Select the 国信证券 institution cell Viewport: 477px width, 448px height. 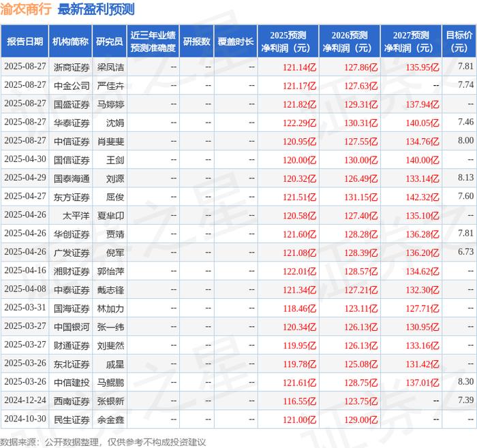point(72,160)
